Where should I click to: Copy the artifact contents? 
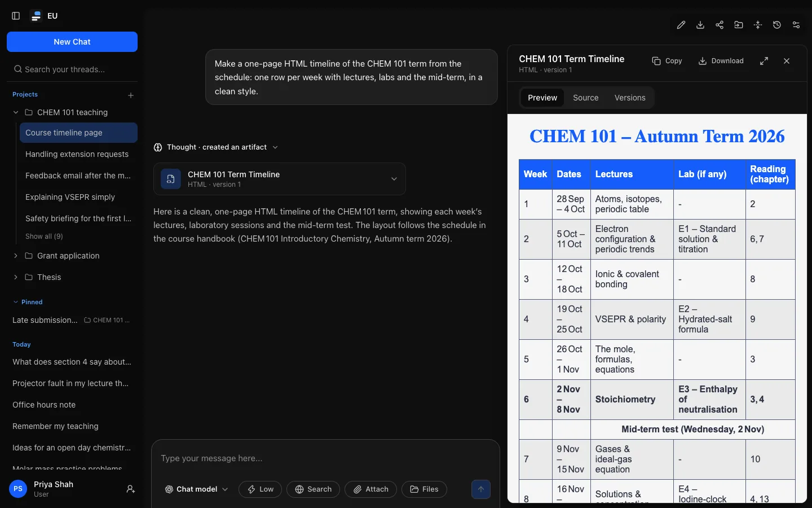point(667,61)
